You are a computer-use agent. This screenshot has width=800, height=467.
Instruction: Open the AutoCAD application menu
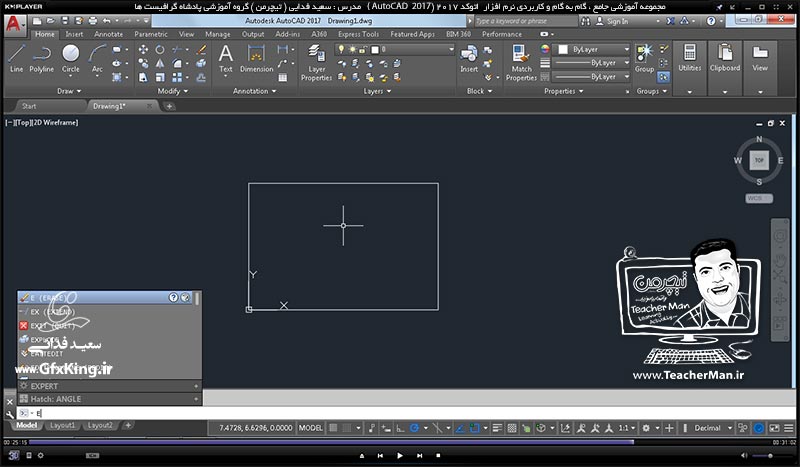pos(14,24)
